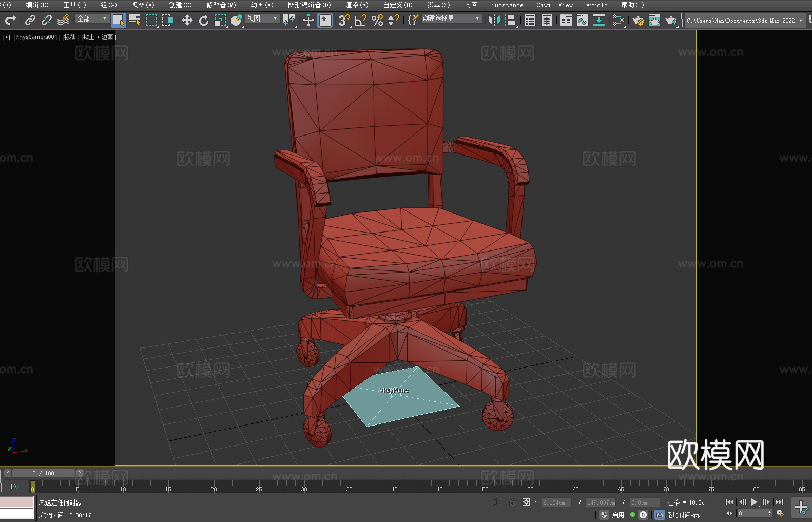This screenshot has width=812, height=522.
Task: Click Use Pivot Point Center icon
Action: pyautogui.click(x=289, y=20)
